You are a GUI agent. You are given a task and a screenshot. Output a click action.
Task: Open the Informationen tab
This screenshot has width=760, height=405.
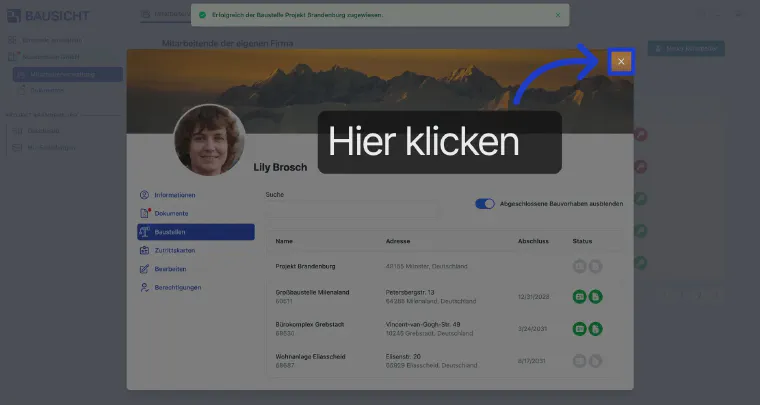point(196,195)
